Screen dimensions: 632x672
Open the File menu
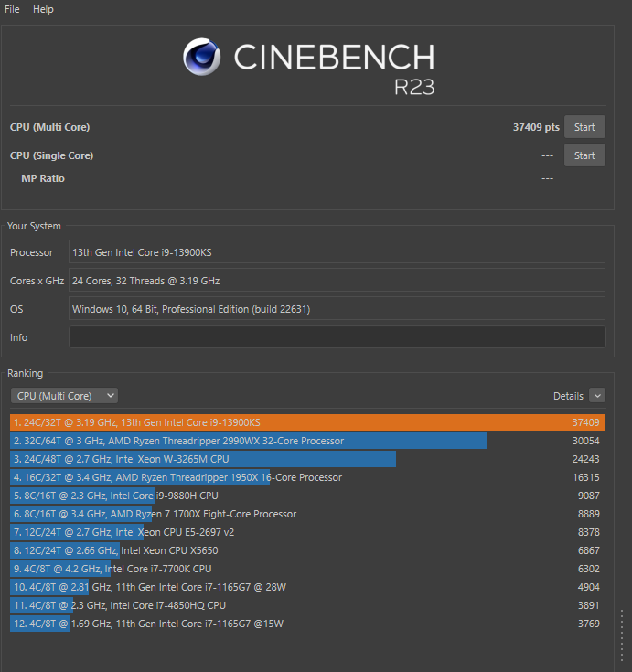[12, 9]
